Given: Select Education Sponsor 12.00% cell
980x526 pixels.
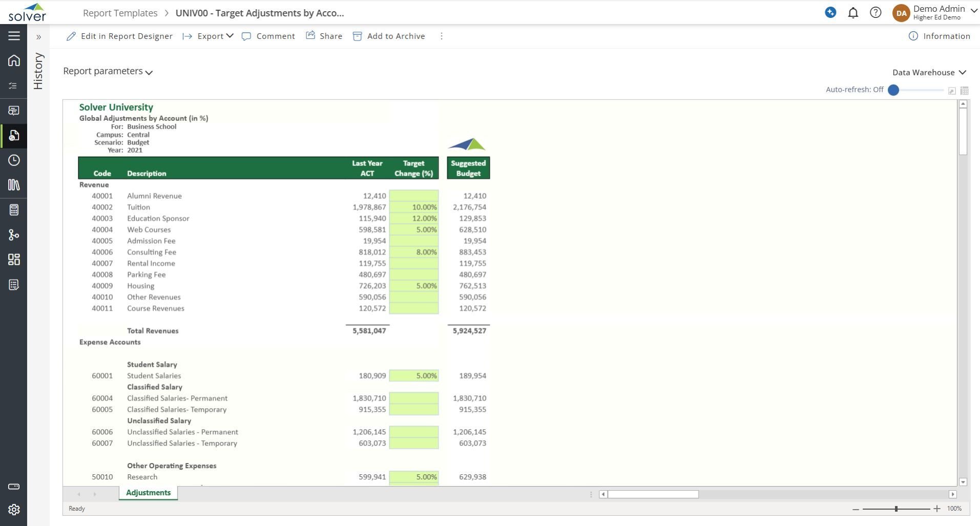Looking at the screenshot, I should pyautogui.click(x=414, y=218).
